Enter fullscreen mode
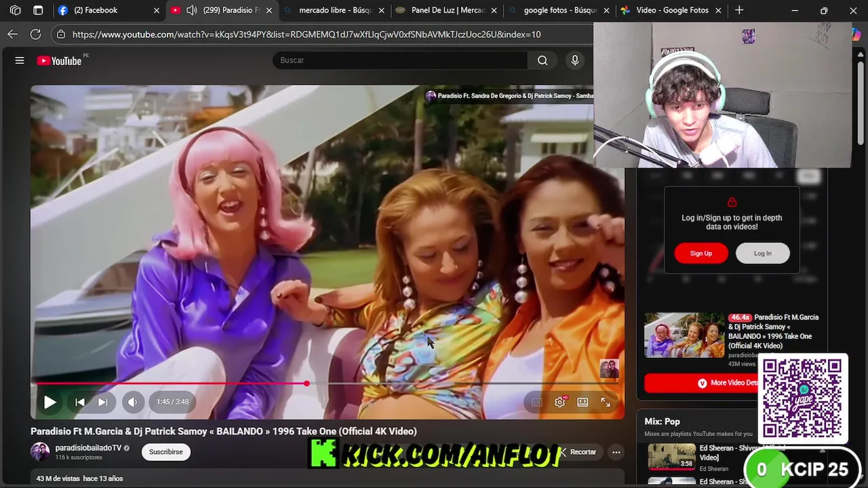Screen dimensions: 868x488 606,402
